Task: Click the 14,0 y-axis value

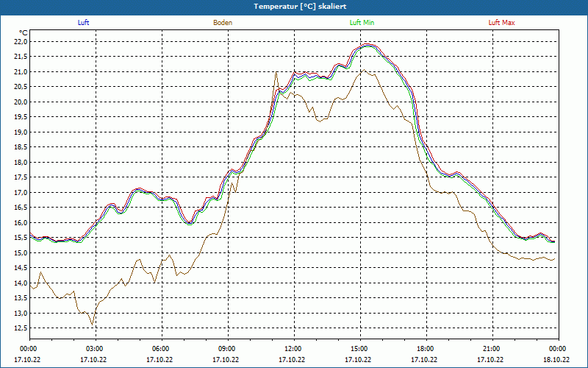Action: click(x=20, y=283)
